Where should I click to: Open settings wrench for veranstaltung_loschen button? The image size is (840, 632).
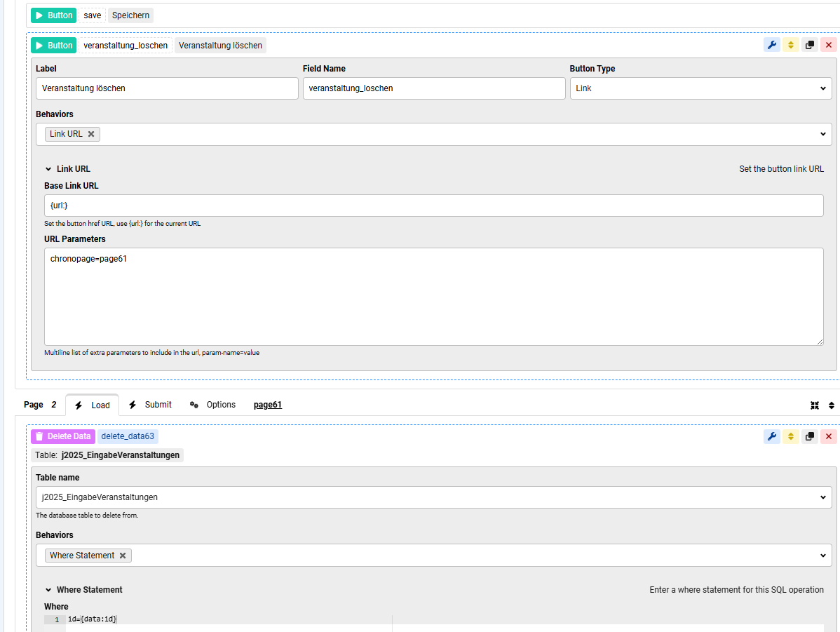pos(772,45)
